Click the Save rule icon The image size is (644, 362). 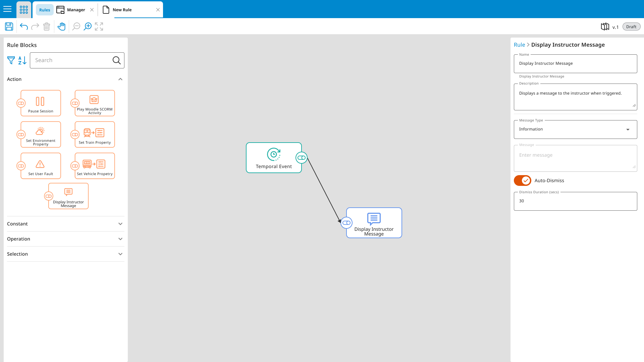9,27
